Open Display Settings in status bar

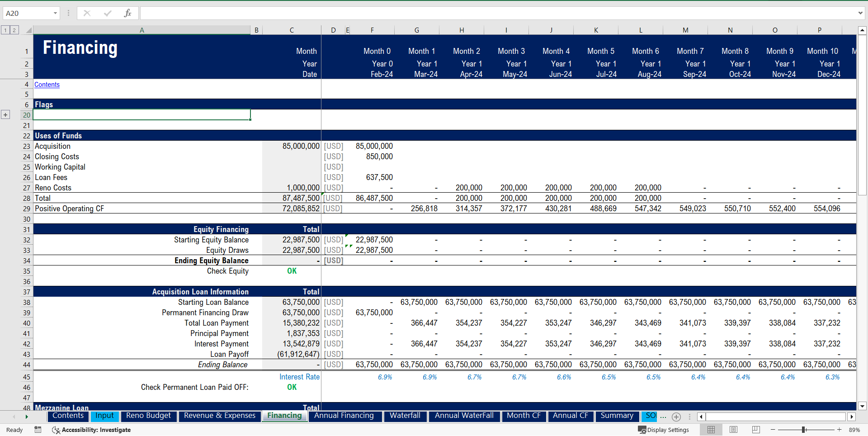coord(664,430)
